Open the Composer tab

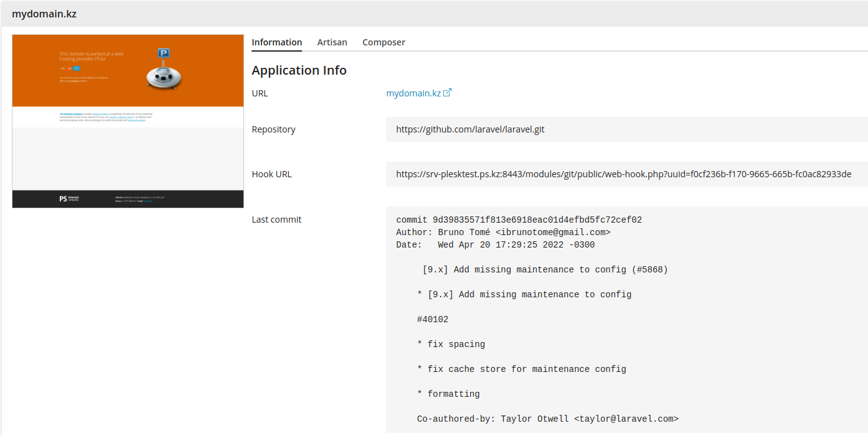point(384,42)
